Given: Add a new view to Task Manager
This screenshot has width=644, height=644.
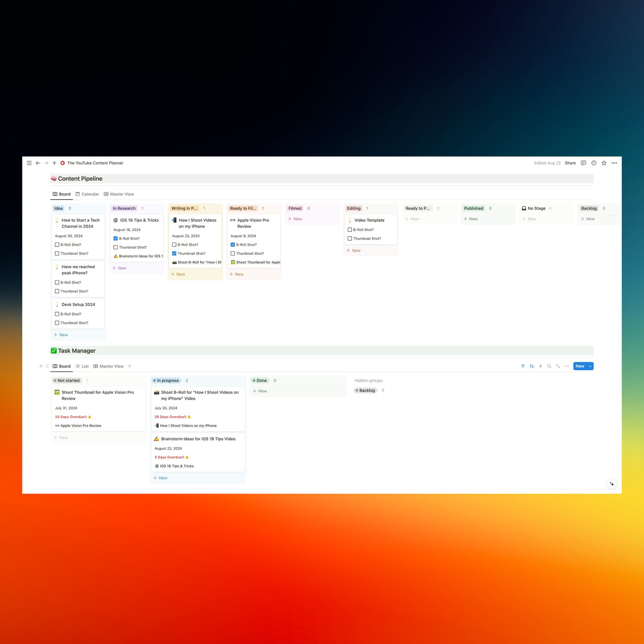Looking at the screenshot, I should tap(130, 366).
